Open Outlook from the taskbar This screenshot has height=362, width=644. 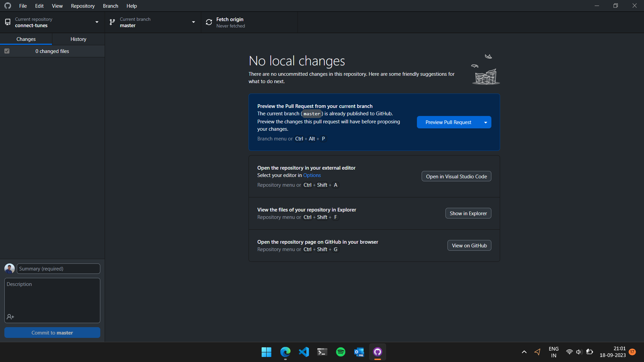point(359,352)
